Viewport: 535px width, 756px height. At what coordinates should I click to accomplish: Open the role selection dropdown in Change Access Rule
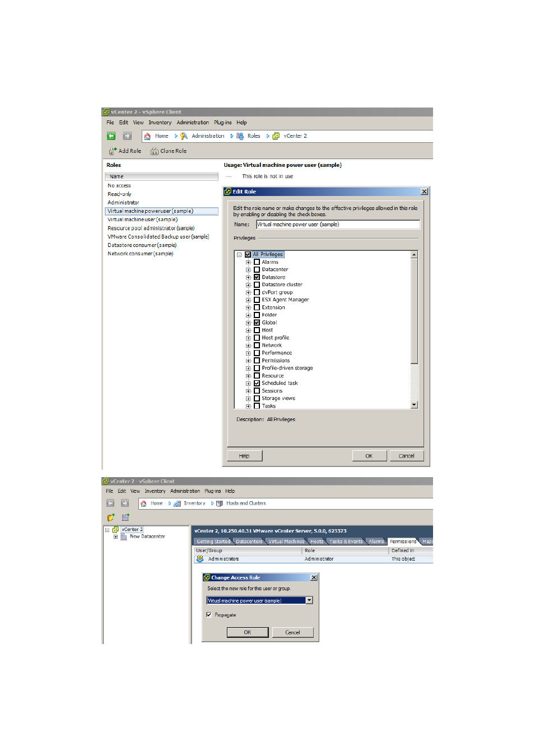(309, 600)
